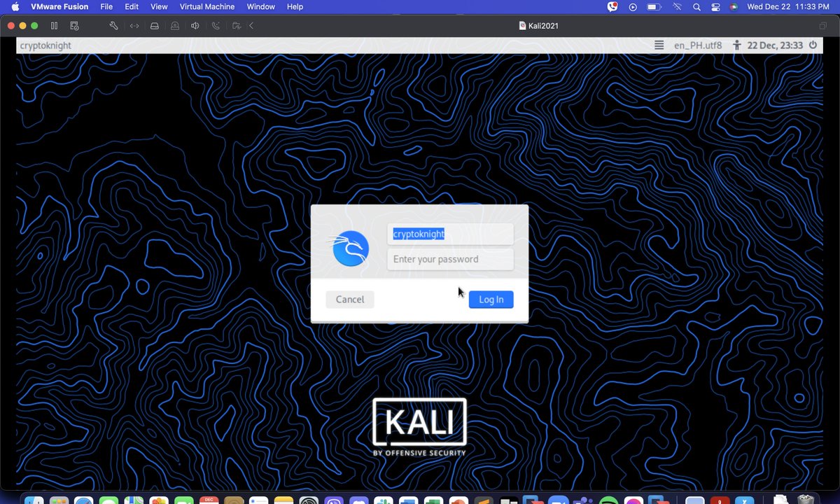Screen dimensions: 840x504
Task: Click the 22 Dec, 23:33 clock in Kali panel
Action: (775, 45)
